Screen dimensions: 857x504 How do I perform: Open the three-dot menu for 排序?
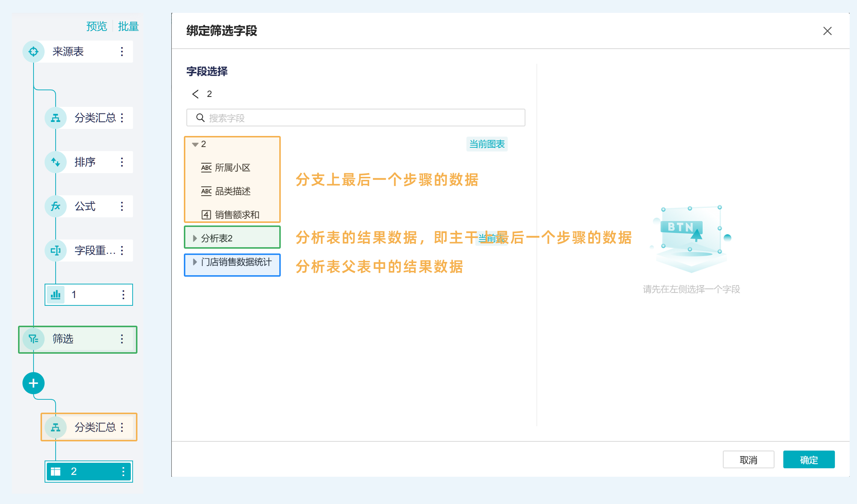coord(122,162)
